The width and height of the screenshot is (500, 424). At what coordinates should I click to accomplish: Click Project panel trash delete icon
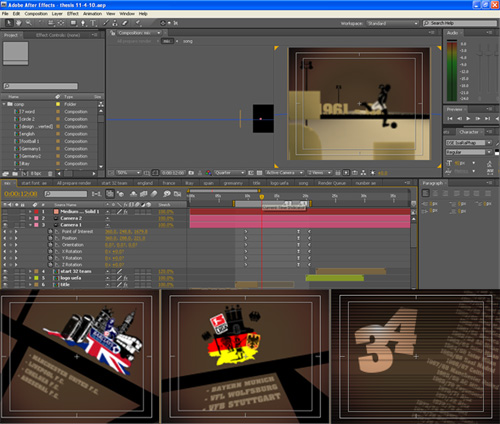tap(50, 174)
